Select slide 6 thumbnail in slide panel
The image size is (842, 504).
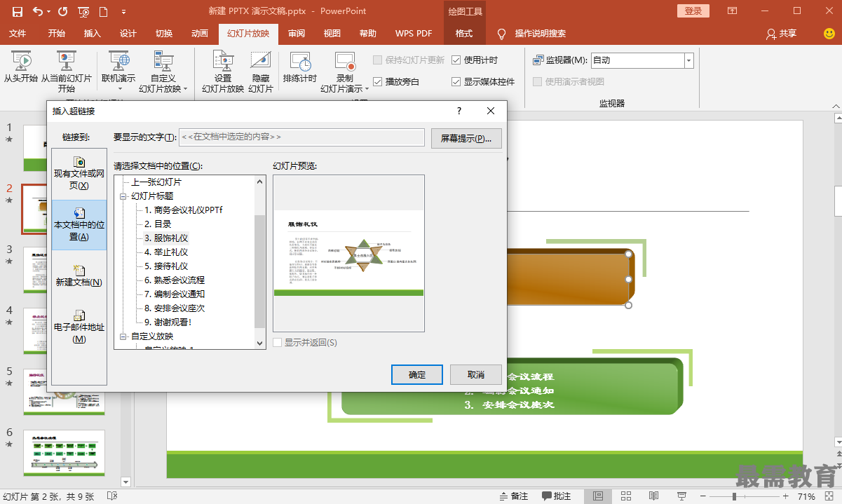[64, 452]
